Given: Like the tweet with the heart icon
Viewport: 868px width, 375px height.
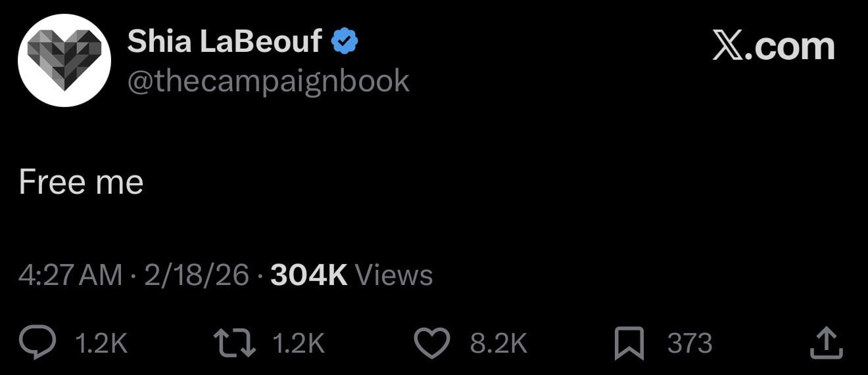Looking at the screenshot, I should tap(433, 343).
